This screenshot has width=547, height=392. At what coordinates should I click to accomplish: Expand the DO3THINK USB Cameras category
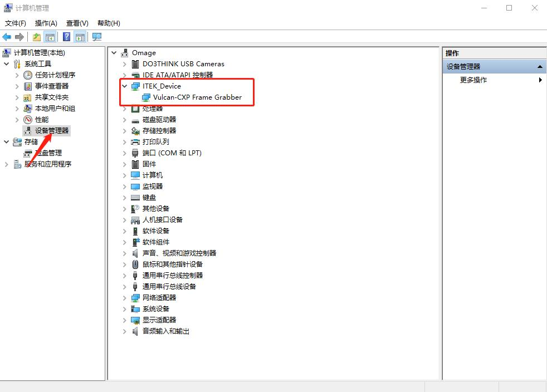click(x=125, y=64)
